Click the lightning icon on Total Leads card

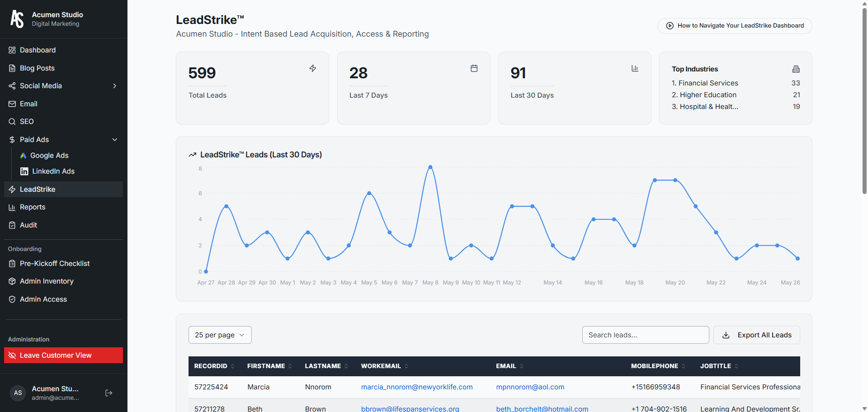[x=313, y=68]
